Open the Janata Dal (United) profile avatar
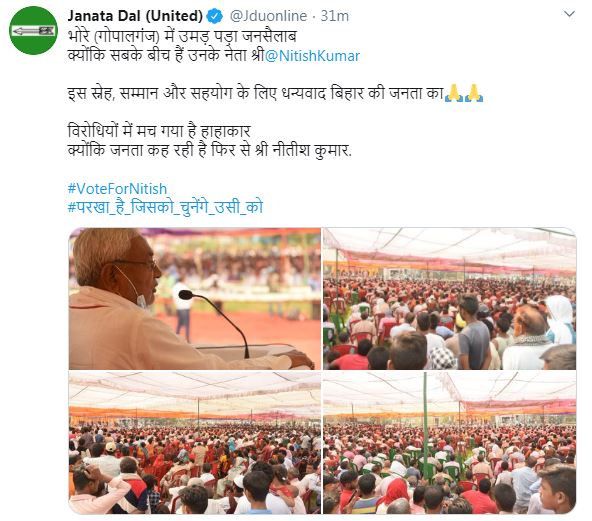The width and height of the screenshot is (592, 521). tap(33, 30)
